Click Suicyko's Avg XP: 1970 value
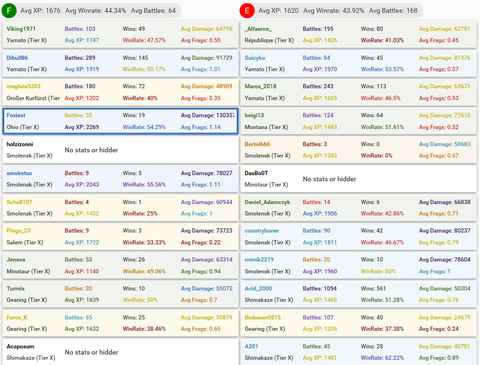Viewport: 480px width, 365px height. 320,69
